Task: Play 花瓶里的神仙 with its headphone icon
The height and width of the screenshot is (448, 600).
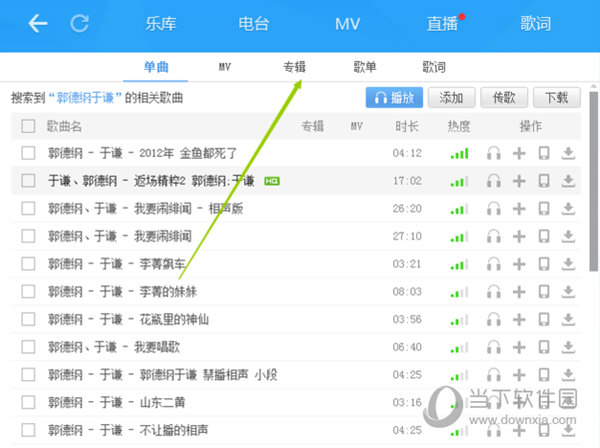Action: click(x=494, y=319)
